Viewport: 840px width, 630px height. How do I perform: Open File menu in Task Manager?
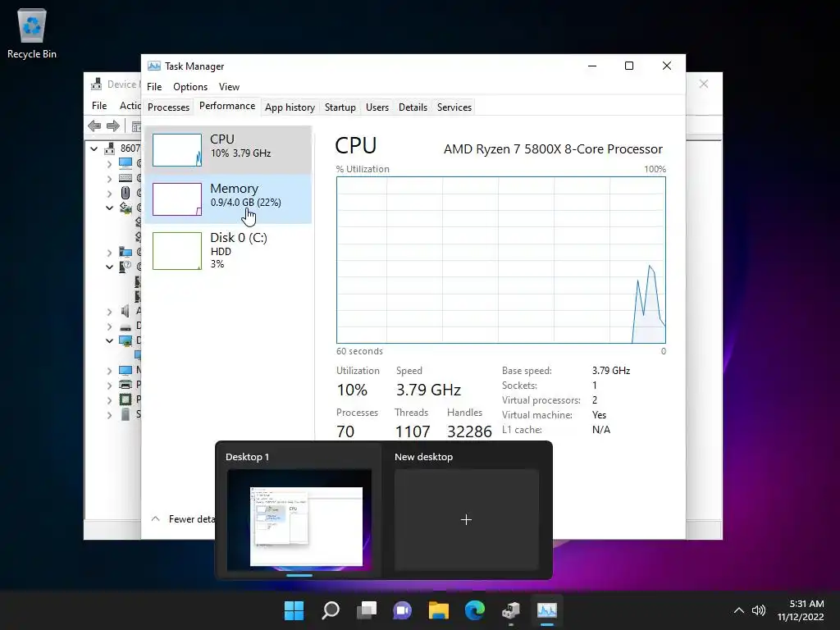(x=154, y=87)
